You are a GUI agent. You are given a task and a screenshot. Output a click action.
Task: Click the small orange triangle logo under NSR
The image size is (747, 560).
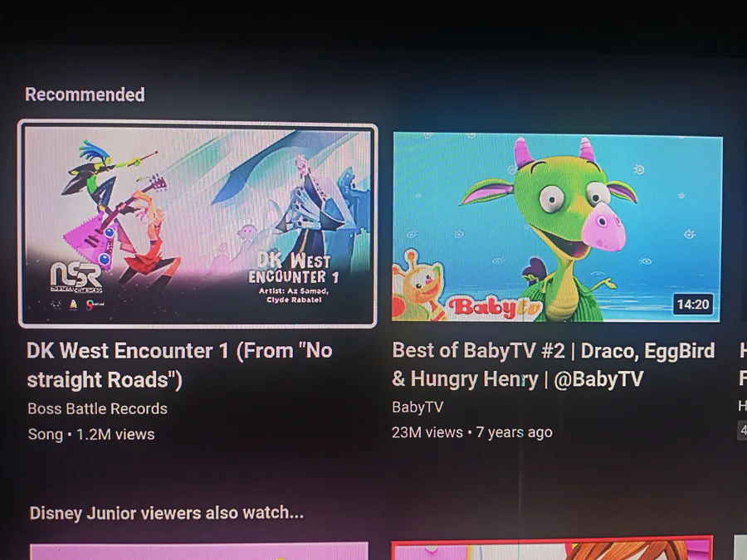73,304
